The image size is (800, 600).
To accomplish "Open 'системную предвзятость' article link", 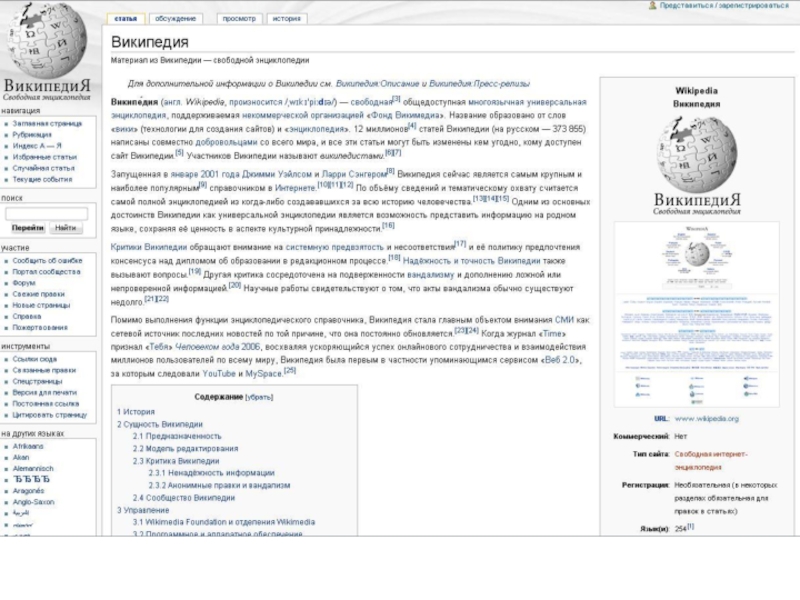I will pos(334,247).
